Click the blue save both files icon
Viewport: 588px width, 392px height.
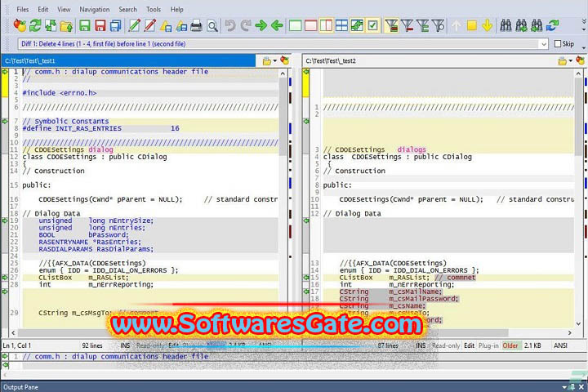point(115,25)
